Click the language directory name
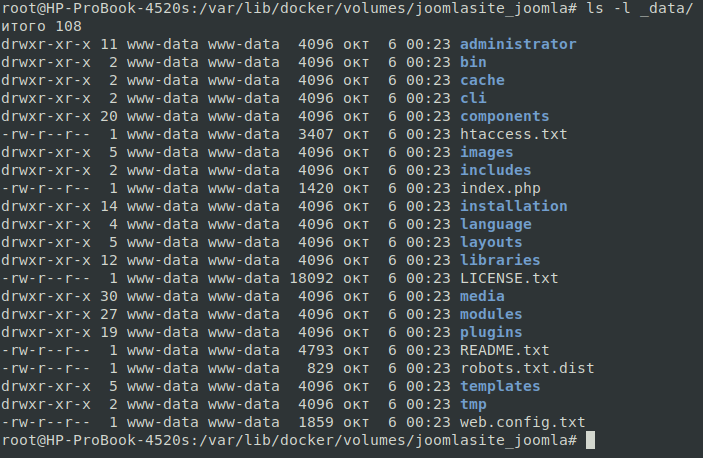Screen dimensions: 703x458 495,224
